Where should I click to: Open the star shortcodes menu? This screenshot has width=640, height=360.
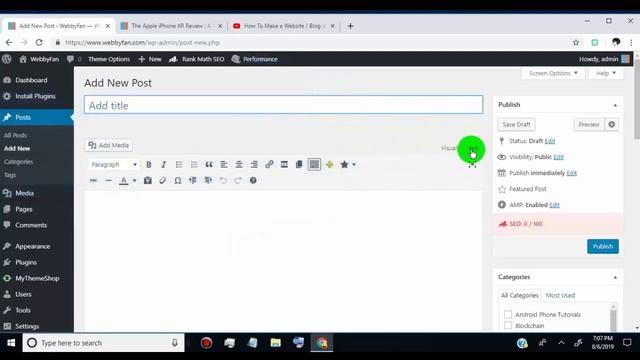point(348,164)
